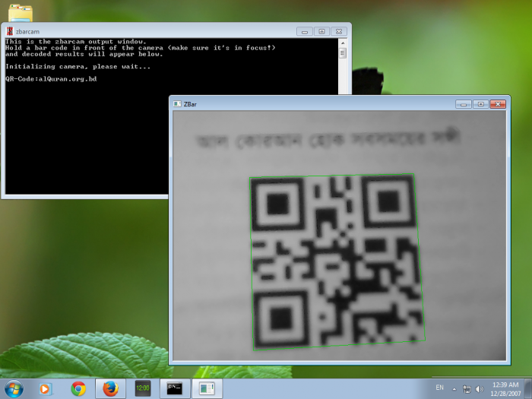Minimize the zbarcam window

[x=305, y=32]
